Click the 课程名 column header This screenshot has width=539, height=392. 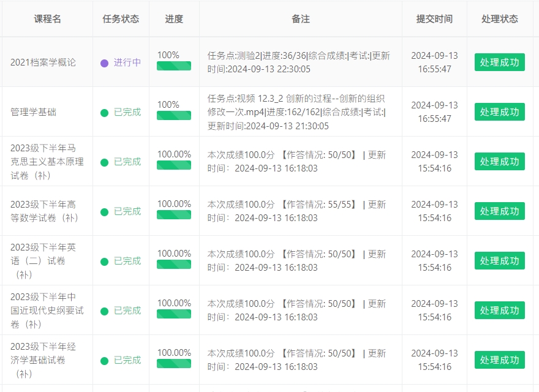pos(47,19)
